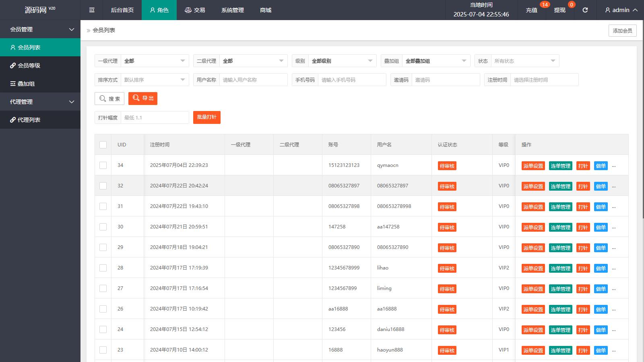
Task: Toggle the select-all checkbox in table header
Action: click(103, 145)
